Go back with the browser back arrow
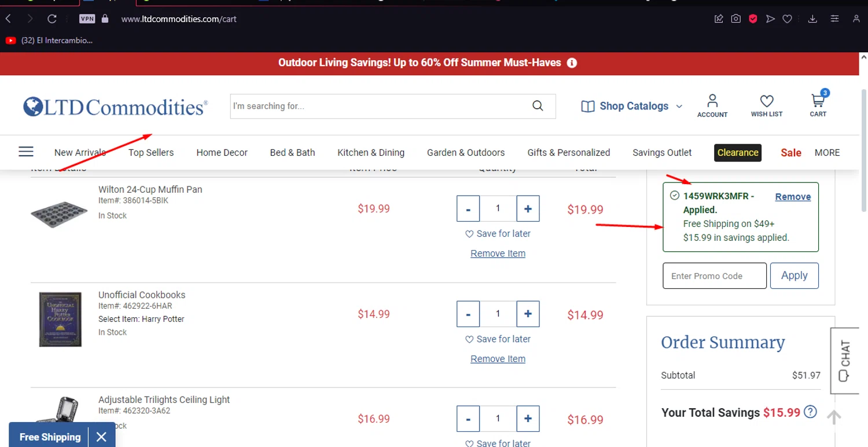 (x=8, y=19)
